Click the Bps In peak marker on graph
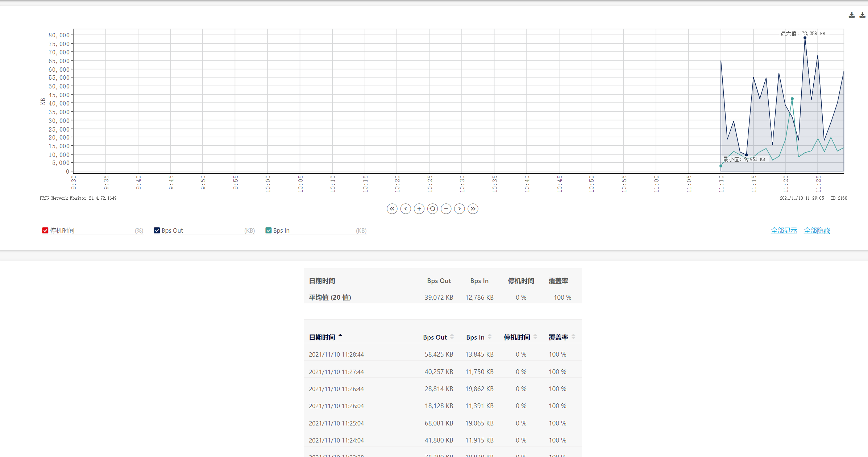 tap(792, 99)
